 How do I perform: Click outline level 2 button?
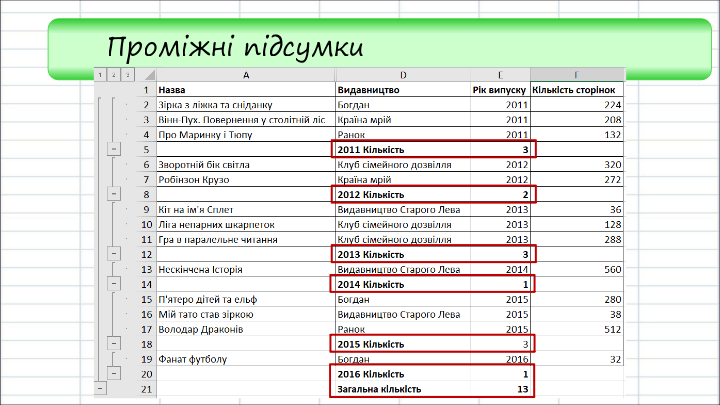click(x=113, y=75)
